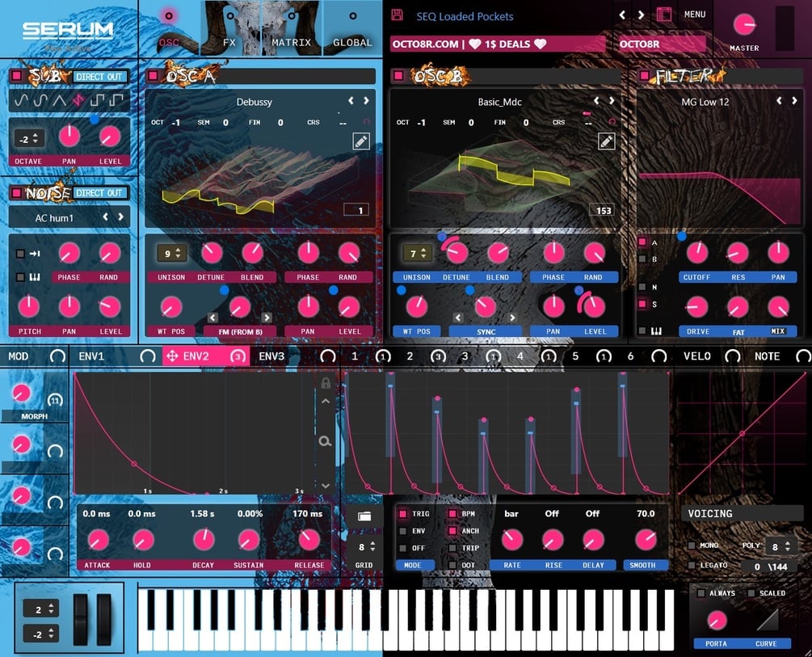Go to previous OSC B wavetable Basic_Mdc
812x657 pixels.
(596, 100)
